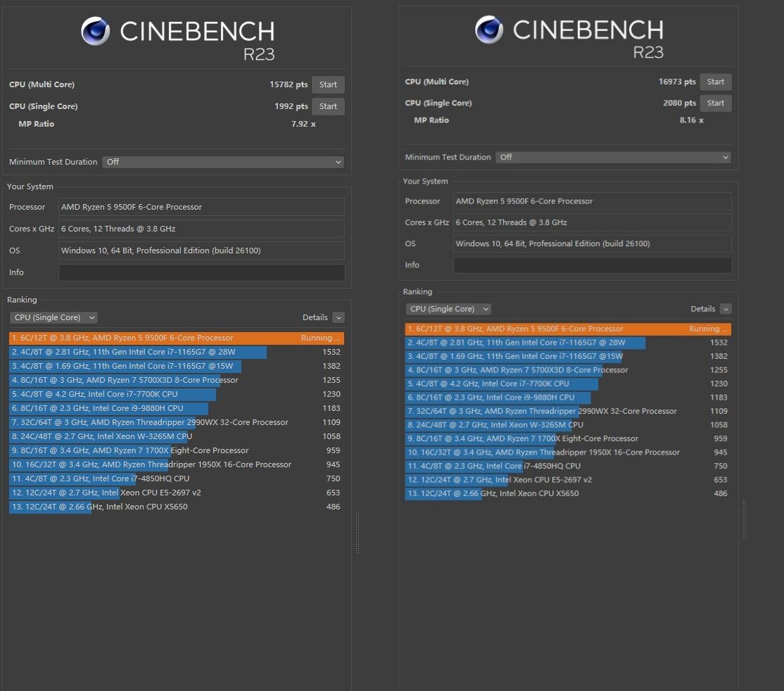Select Ryzen 7 1700X row in right window
Screen dimensions: 784x691
568,438
